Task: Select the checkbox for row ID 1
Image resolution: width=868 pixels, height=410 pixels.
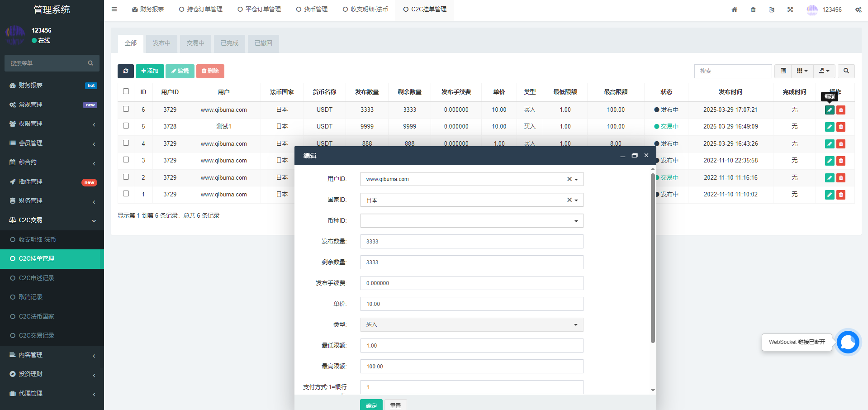Action: pyautogui.click(x=126, y=194)
